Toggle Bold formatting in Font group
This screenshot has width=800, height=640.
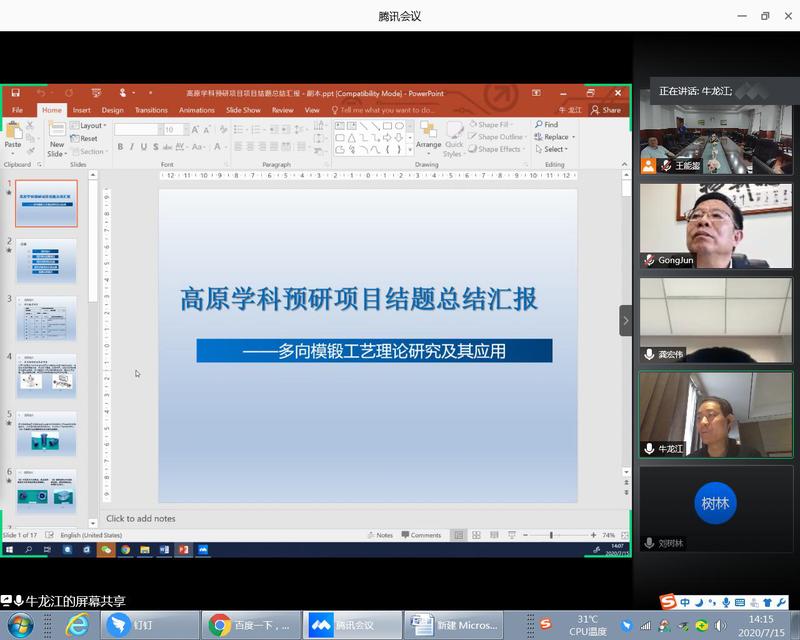[x=120, y=147]
